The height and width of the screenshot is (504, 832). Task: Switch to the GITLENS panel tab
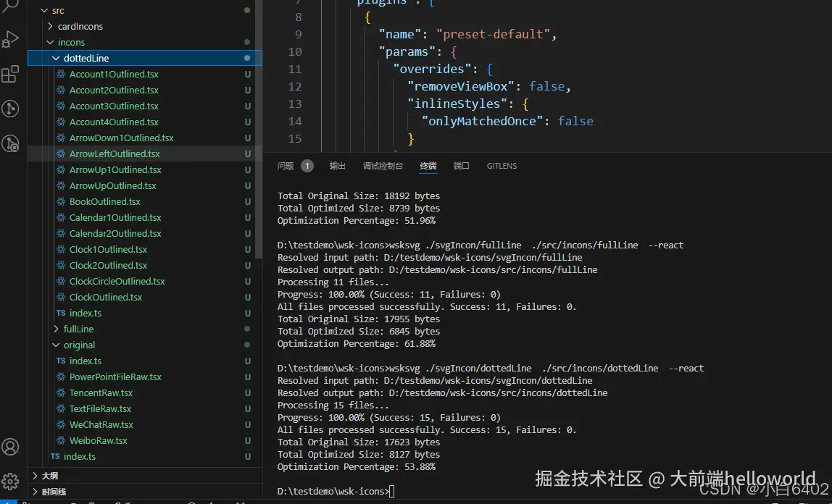click(502, 166)
